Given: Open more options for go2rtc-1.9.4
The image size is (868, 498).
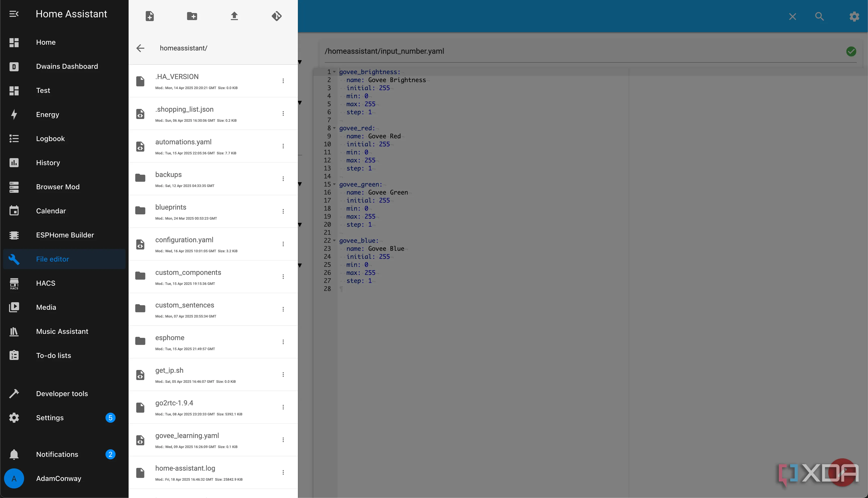Looking at the screenshot, I should pos(283,407).
